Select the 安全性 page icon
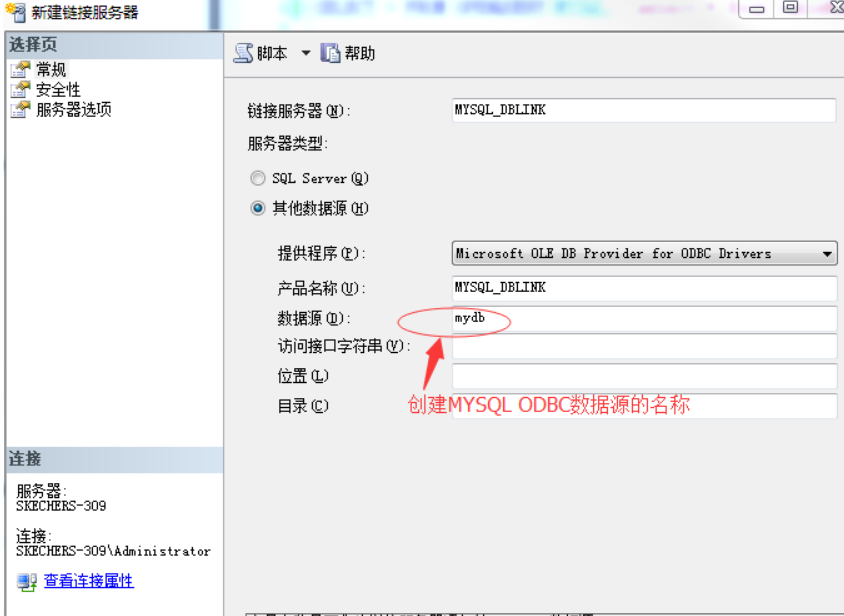Viewport: 844px width, 616px height. tap(20, 89)
